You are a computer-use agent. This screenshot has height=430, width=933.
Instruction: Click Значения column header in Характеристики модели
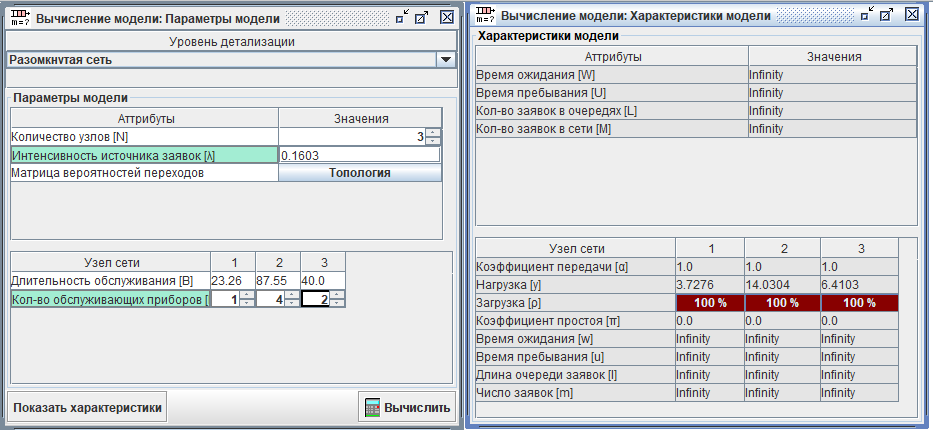[833, 57]
